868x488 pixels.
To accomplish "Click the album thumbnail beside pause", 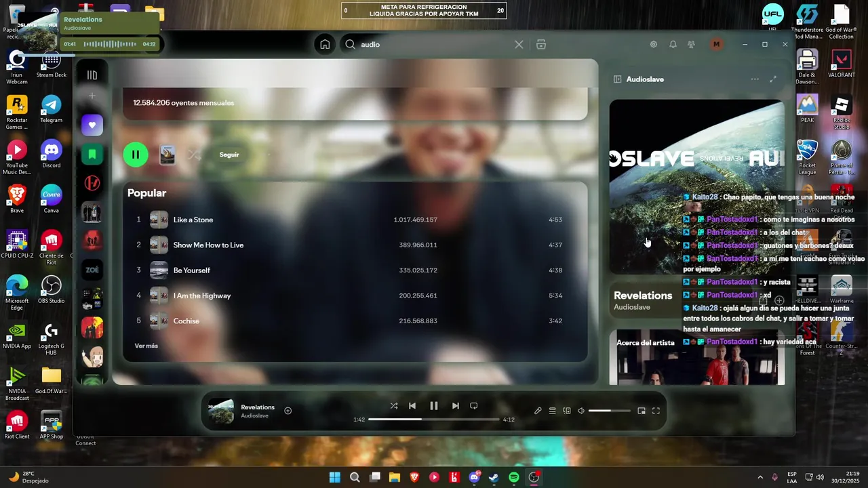I will point(167,155).
